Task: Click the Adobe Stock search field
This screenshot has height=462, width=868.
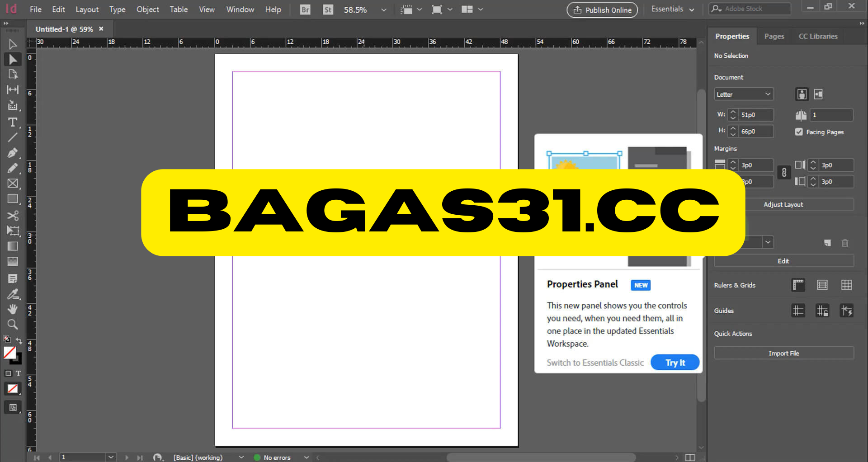Action: tap(750, 9)
